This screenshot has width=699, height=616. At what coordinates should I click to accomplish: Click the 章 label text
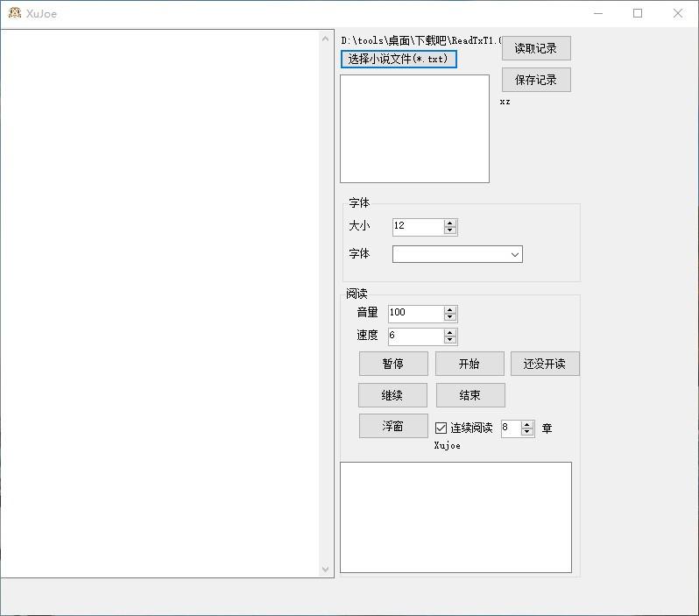[x=547, y=428]
